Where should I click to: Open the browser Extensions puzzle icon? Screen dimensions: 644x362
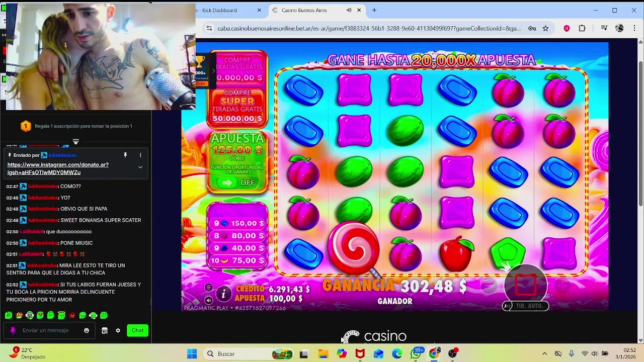pyautogui.click(x=582, y=29)
